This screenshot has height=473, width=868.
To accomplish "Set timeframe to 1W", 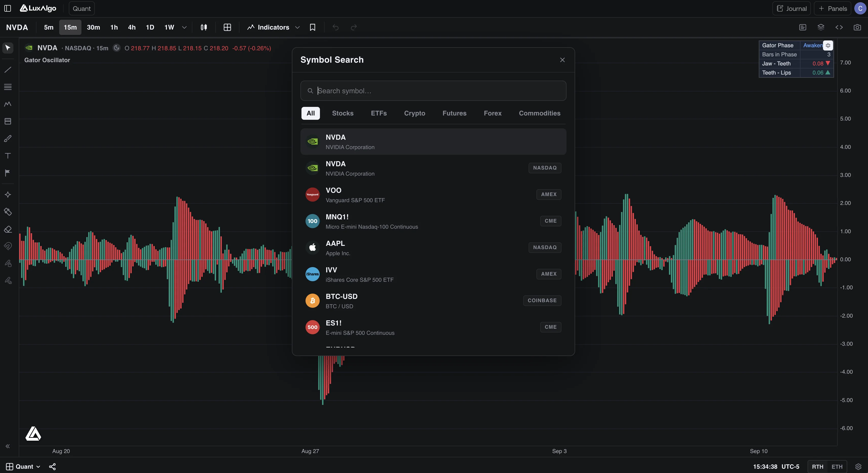I will click(169, 27).
